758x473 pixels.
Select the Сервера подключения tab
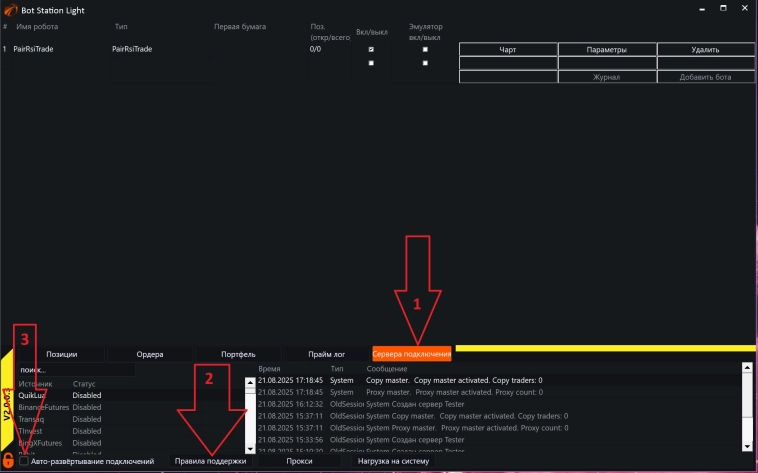tap(411, 353)
